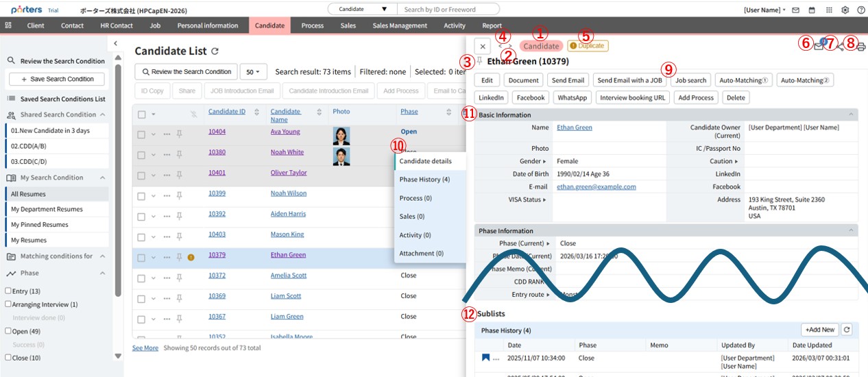Open the [User Name] account dropdown
868x377 pixels.
(764, 10)
